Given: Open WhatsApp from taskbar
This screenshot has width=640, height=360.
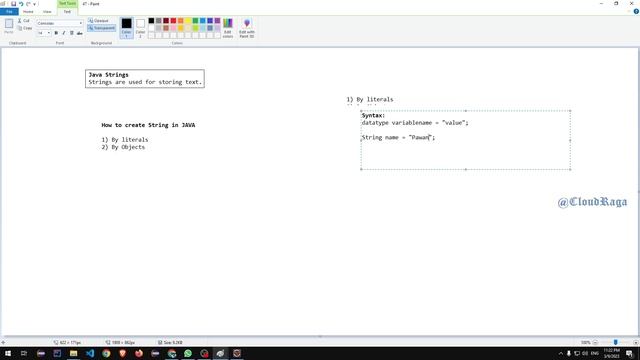Looking at the screenshot, I should pyautogui.click(x=188, y=353).
